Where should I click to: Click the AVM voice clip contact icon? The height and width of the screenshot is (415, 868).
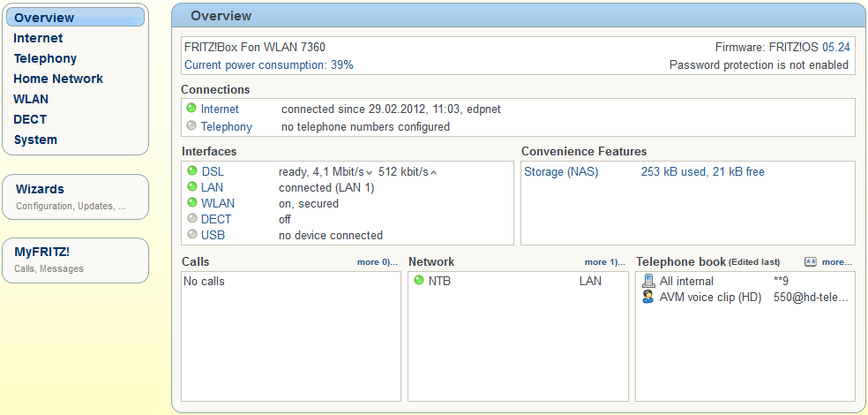(647, 297)
